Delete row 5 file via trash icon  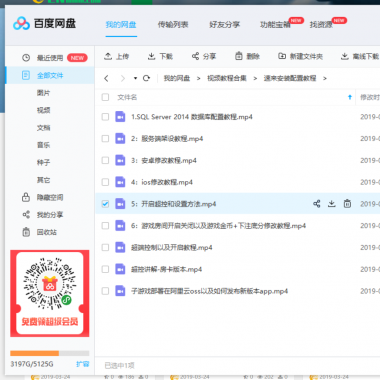click(347, 204)
